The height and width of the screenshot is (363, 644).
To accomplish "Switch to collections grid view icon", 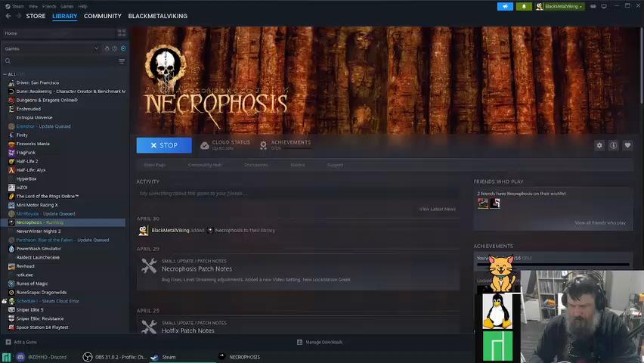I will pos(122,33).
